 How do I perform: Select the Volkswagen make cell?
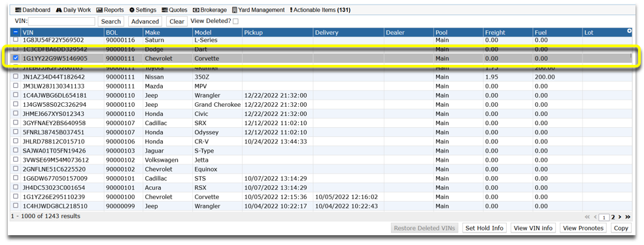click(x=167, y=160)
